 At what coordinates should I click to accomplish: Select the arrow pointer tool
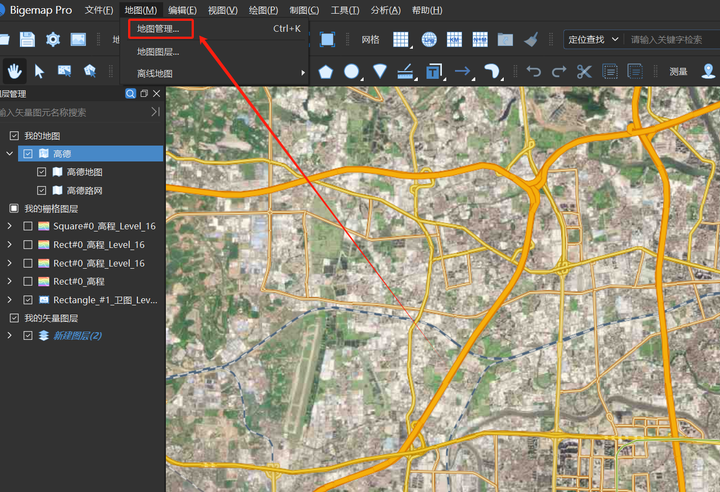click(39, 71)
